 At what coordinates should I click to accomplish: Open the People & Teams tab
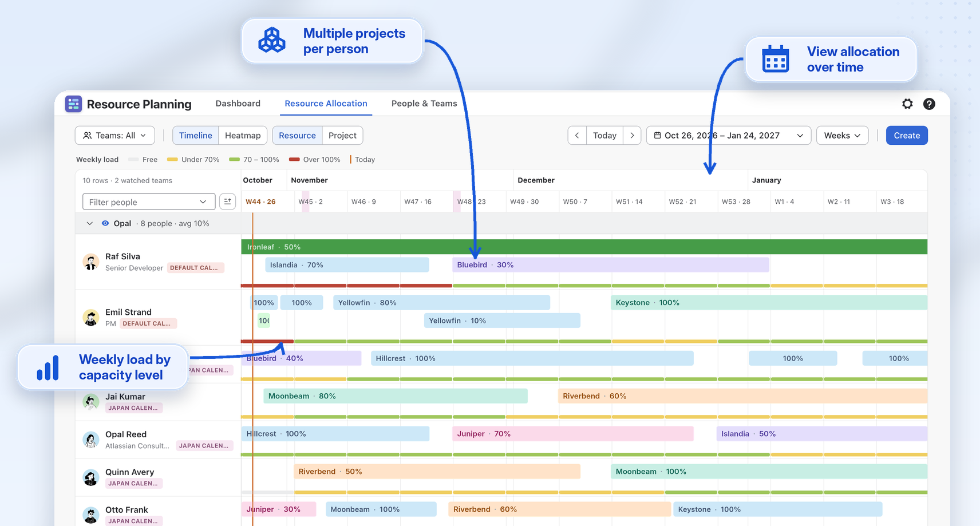[x=424, y=104]
